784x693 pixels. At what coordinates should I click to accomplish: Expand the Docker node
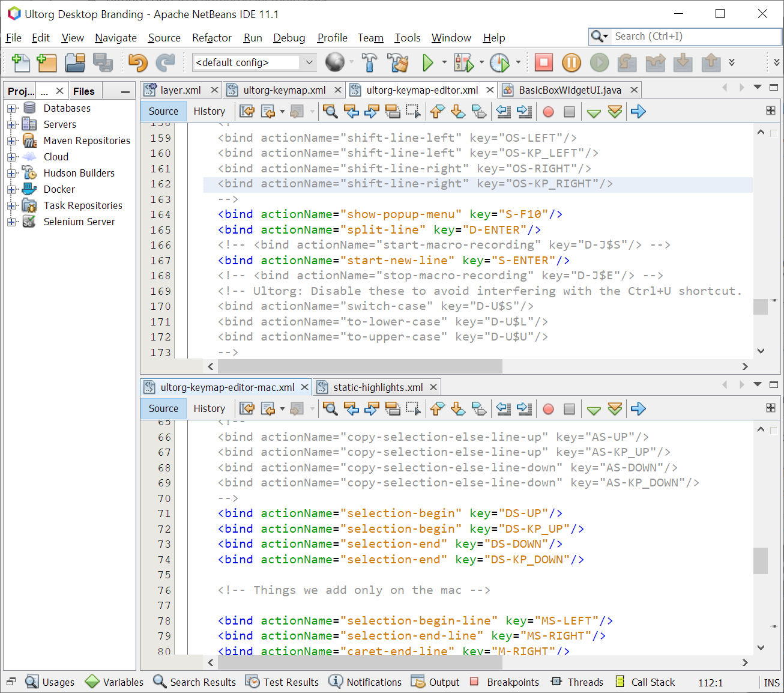[x=11, y=190]
